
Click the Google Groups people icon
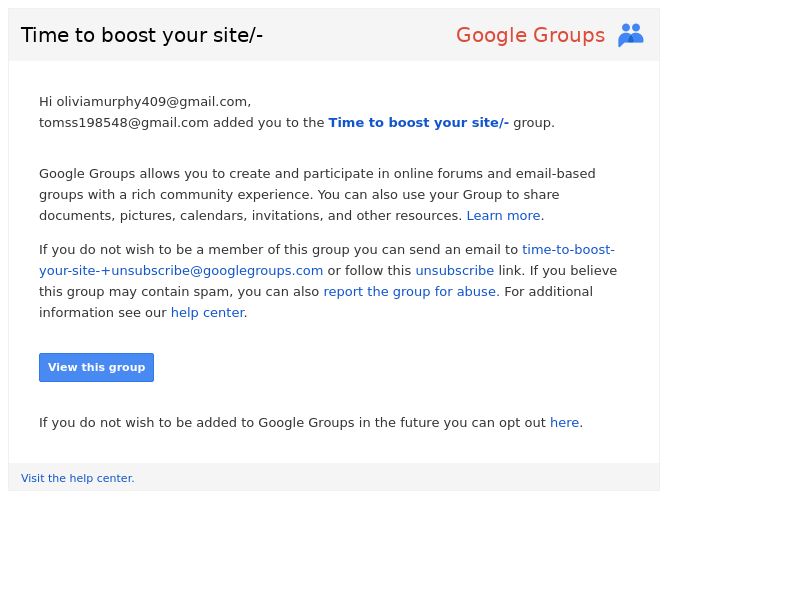point(630,35)
